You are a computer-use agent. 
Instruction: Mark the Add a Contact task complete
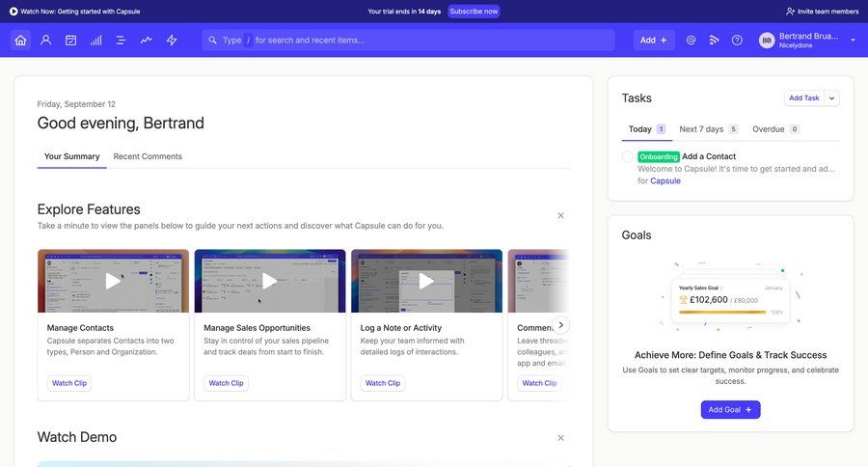click(627, 156)
